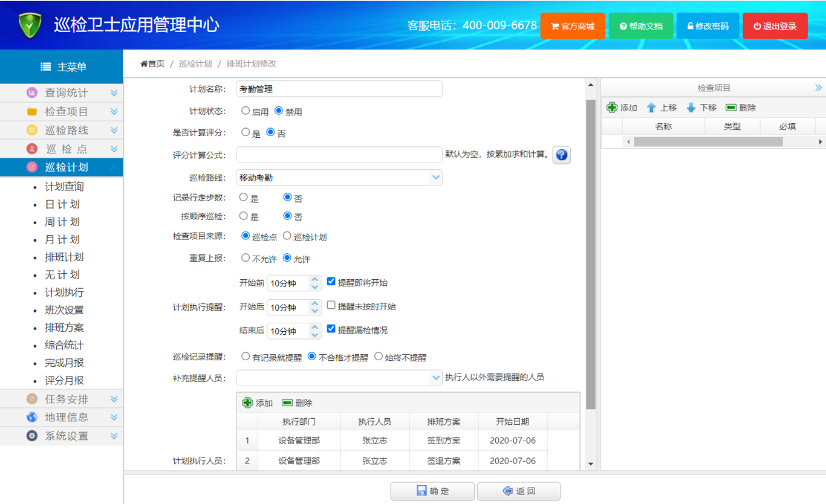Viewport: 826px width, 504px height.
Task: Click the blue help question mark icon
Action: pyautogui.click(x=561, y=155)
